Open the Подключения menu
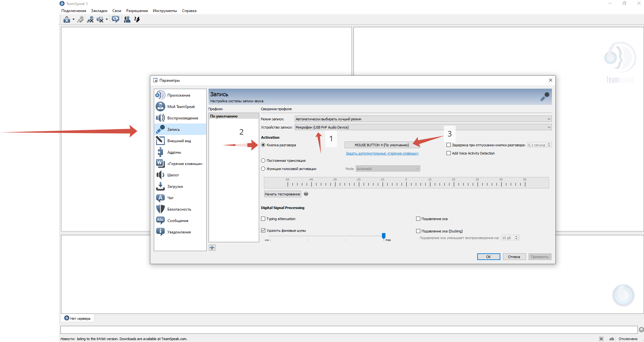 point(74,11)
